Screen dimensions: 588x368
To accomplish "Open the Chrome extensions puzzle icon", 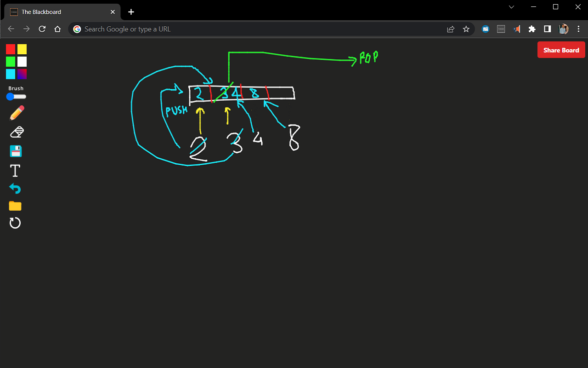I will click(x=531, y=29).
